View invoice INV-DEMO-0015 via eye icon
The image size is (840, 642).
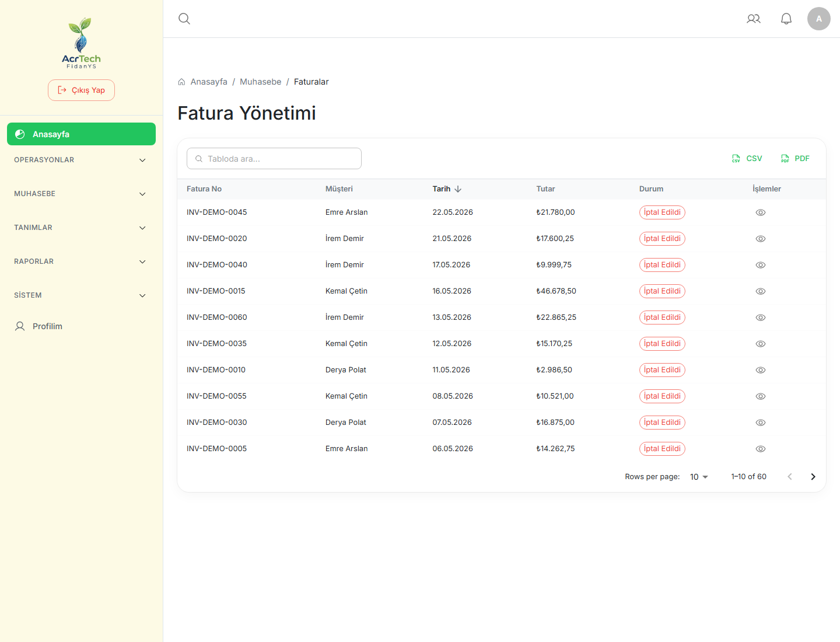tap(761, 291)
